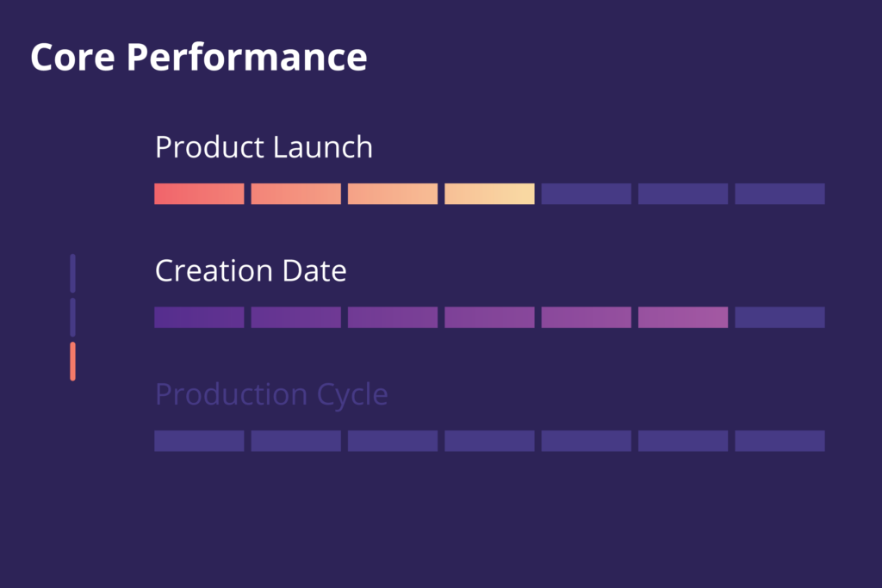Click the fourth, middle, Production Cycle segment
This screenshot has width=882, height=588.
tap(489, 441)
